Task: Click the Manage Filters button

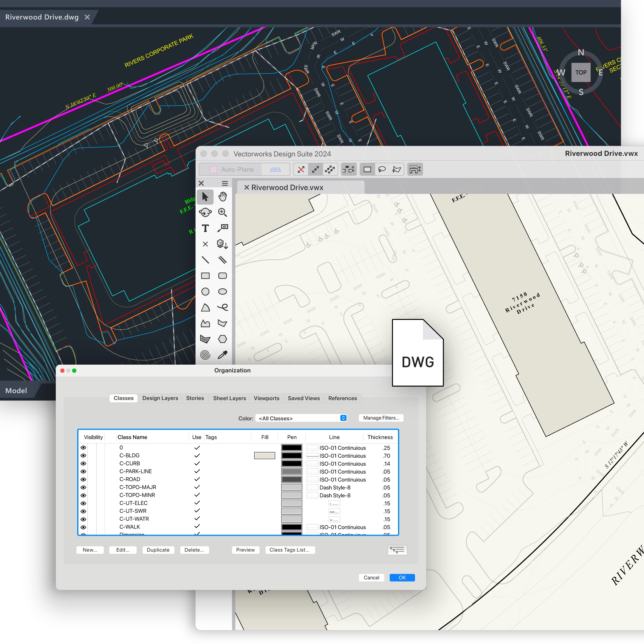Action: tap(381, 418)
